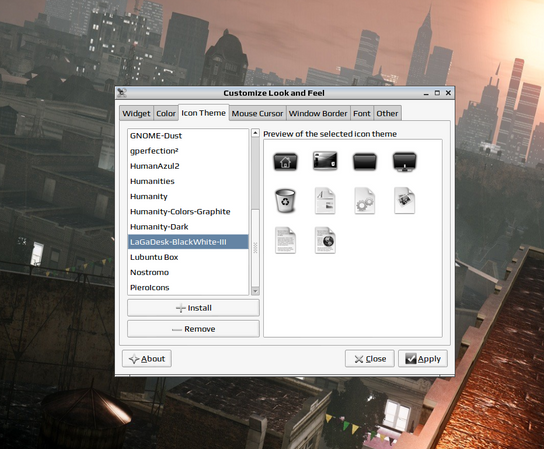544x449 pixels.
Task: Click the window menu icon in title bar
Action: tap(122, 93)
